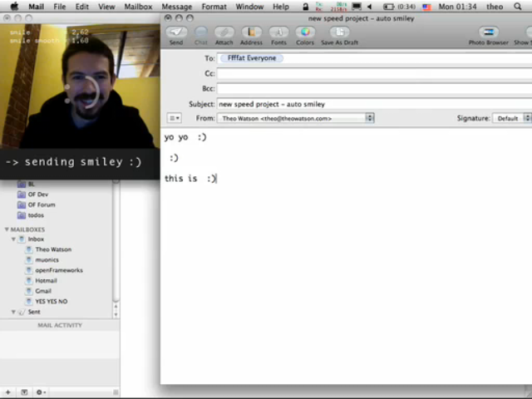Collapse the Sent disclosure triangle
Viewport: 532px width, 399px height.
tap(13, 312)
